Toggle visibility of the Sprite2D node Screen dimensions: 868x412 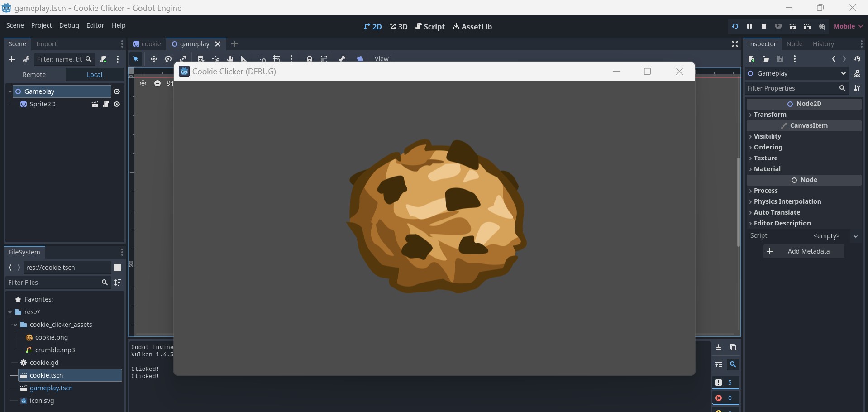(117, 105)
